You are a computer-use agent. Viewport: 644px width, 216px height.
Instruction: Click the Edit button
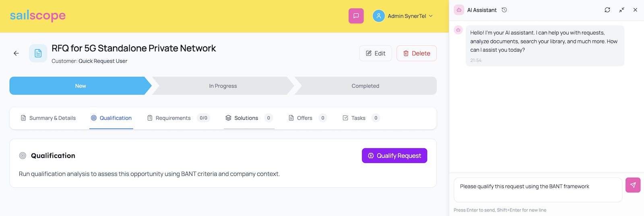coord(375,53)
